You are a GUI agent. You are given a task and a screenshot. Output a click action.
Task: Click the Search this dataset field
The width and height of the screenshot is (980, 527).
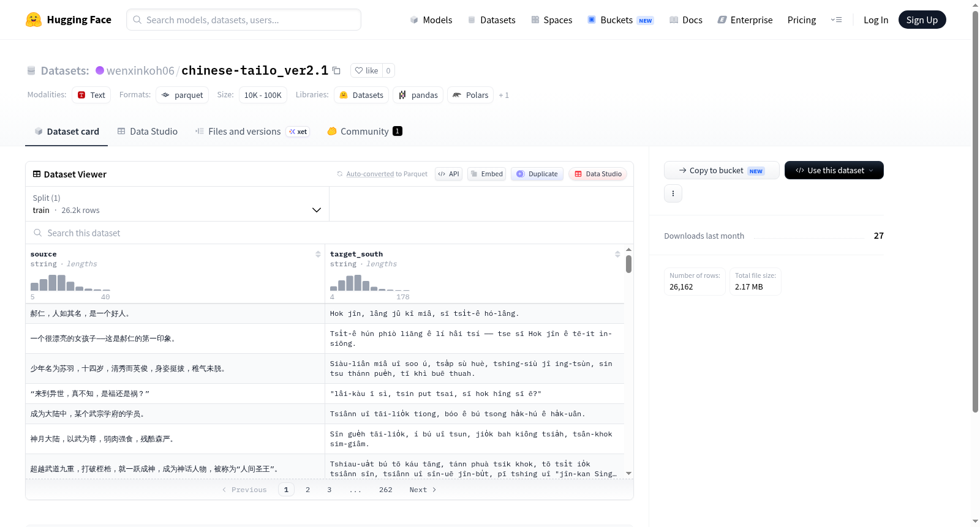pos(330,233)
